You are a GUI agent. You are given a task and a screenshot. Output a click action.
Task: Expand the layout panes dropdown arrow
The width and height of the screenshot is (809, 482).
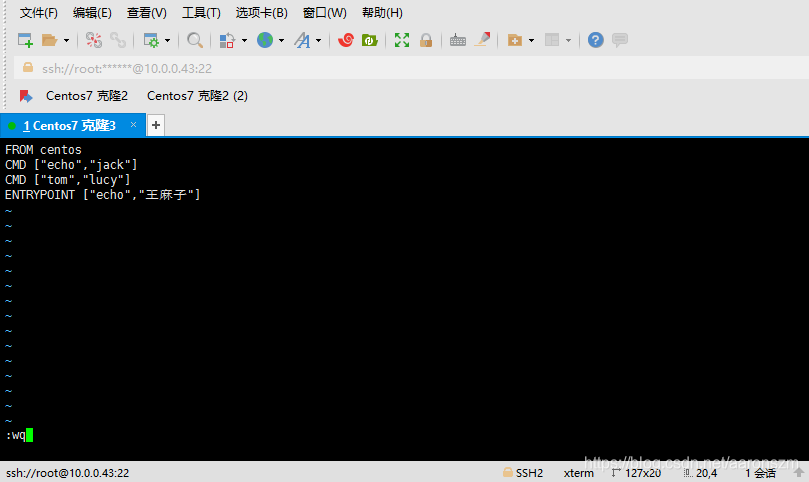tap(568, 40)
